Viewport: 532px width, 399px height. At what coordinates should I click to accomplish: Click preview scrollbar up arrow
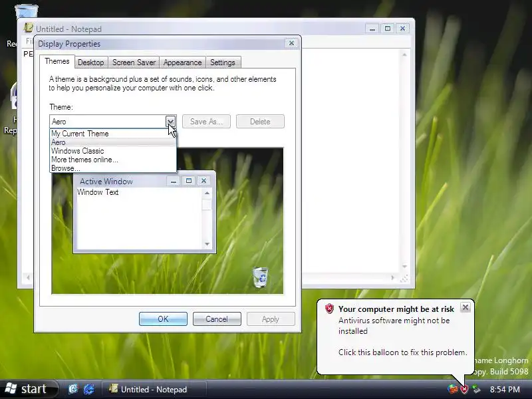point(207,193)
